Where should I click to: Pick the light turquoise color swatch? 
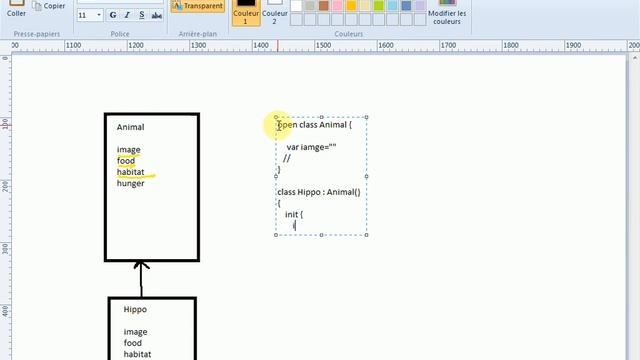[x=392, y=6]
